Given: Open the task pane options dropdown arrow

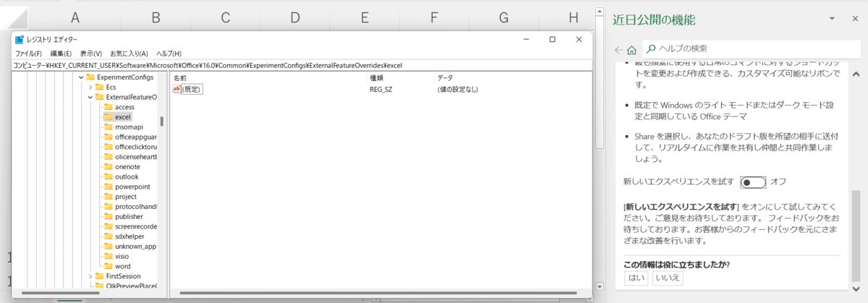Looking at the screenshot, I should [832, 18].
